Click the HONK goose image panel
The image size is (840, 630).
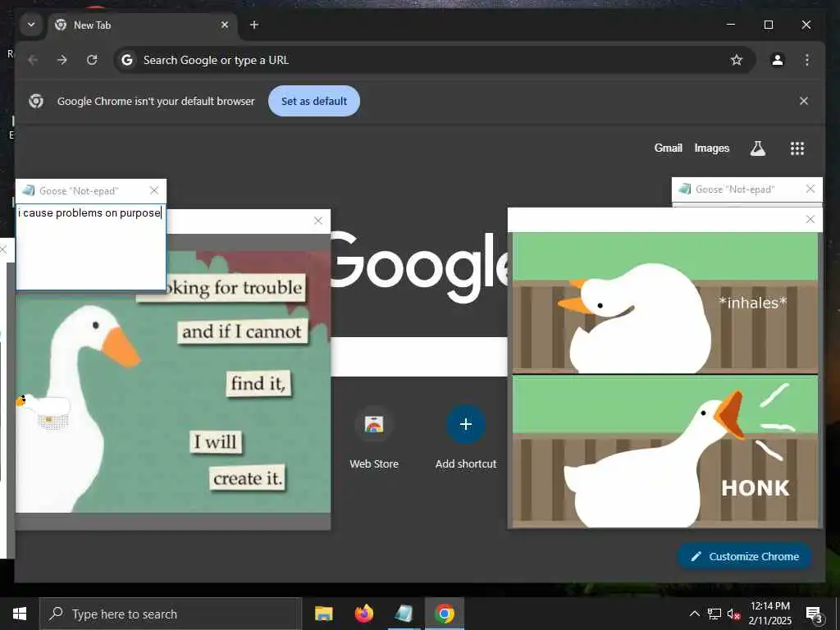coord(665,451)
